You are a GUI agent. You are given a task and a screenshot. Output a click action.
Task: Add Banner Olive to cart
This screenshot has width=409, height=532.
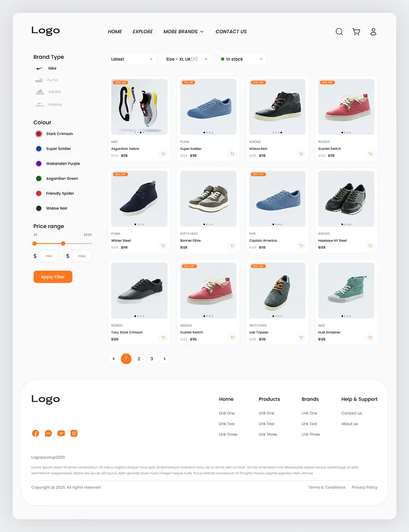click(x=232, y=245)
